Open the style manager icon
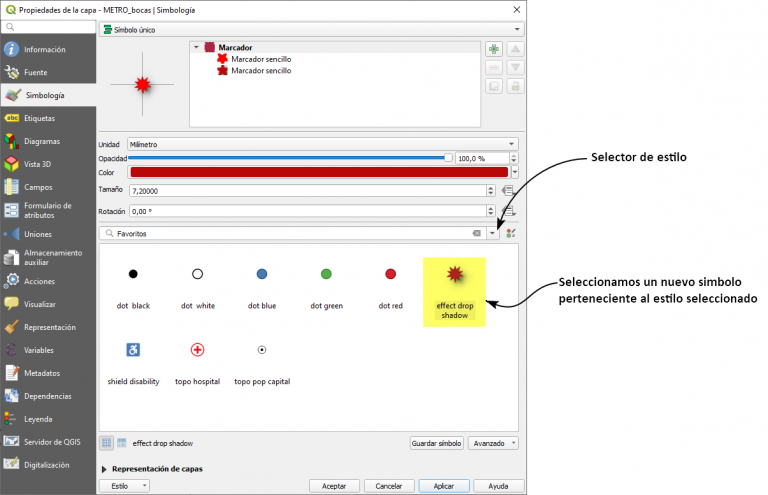Viewport: 768px width, 495px height. pyautogui.click(x=511, y=233)
